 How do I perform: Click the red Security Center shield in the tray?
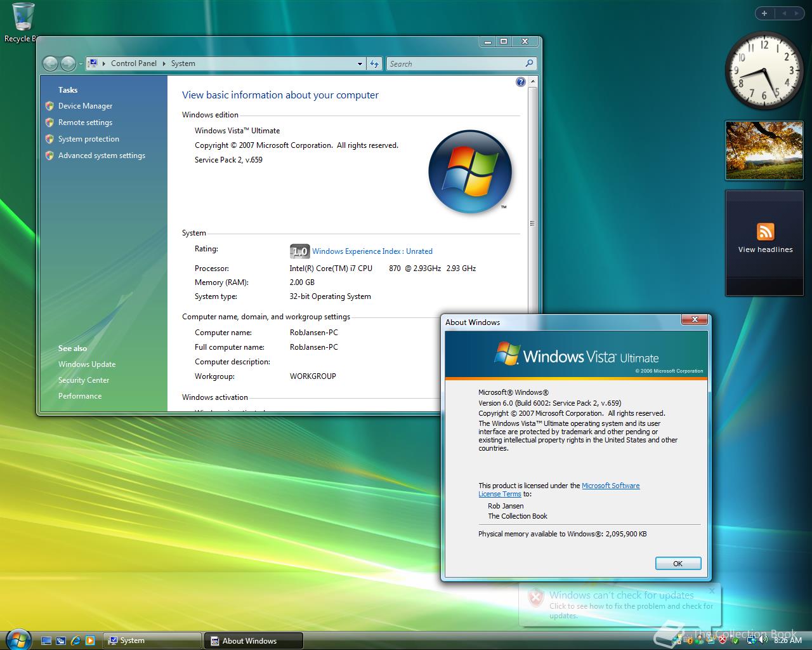coord(722,640)
